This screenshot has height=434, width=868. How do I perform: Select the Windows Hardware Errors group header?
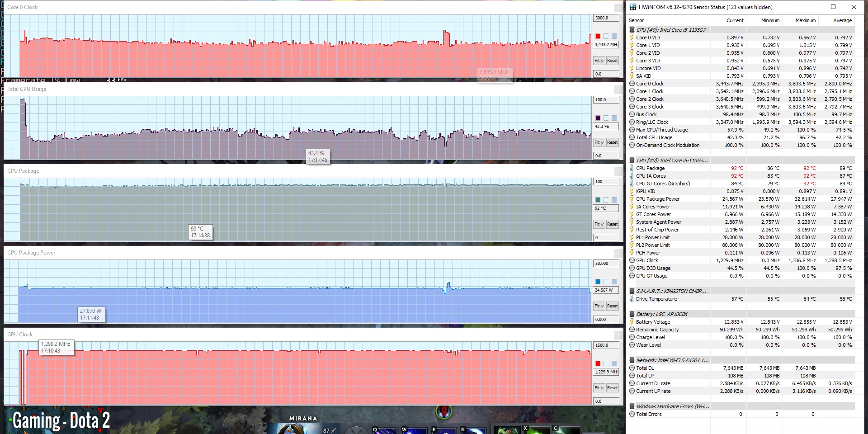[x=672, y=406]
